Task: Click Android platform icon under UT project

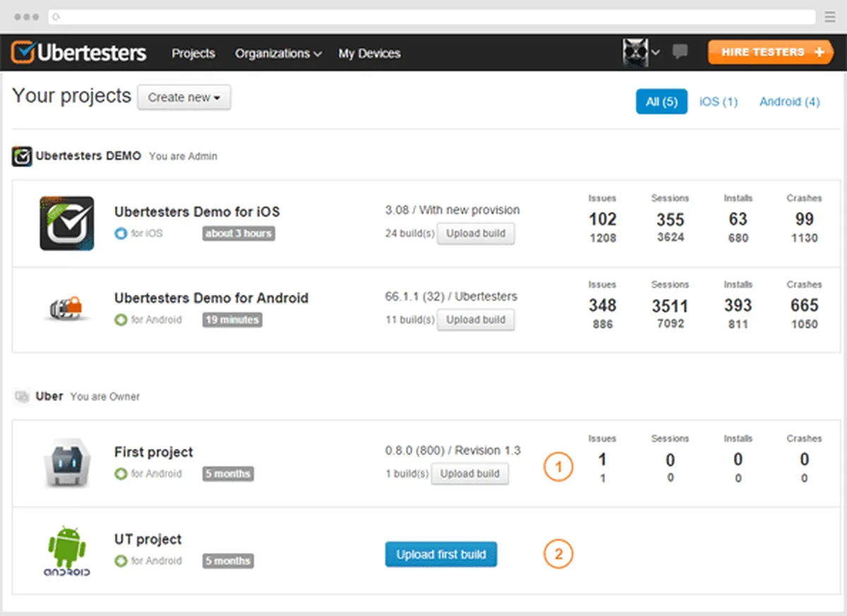Action: [x=121, y=561]
